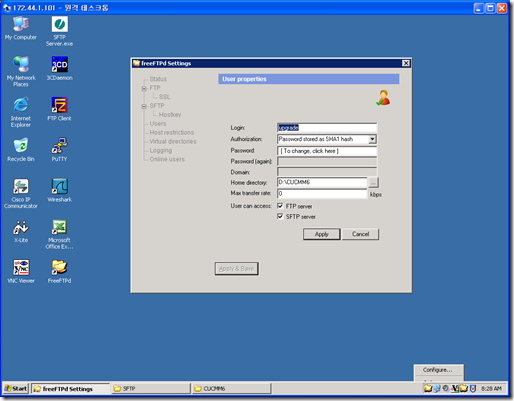This screenshot has height=401, width=514.
Task: Collapse the FTP tree node
Action: coord(144,88)
